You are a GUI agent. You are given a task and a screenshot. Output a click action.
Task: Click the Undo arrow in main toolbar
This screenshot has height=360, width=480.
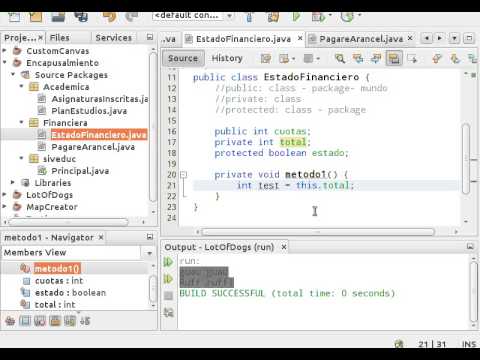tap(110, 16)
